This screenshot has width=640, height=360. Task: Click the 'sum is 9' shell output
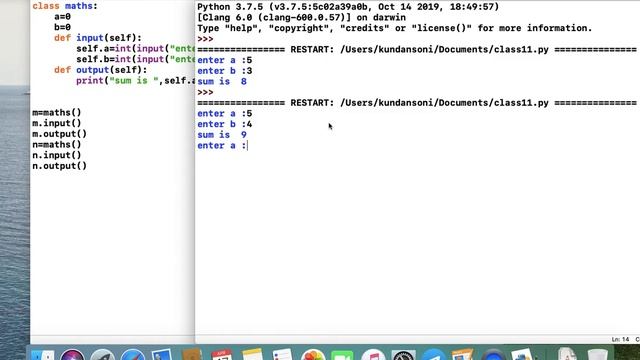[x=222, y=135]
